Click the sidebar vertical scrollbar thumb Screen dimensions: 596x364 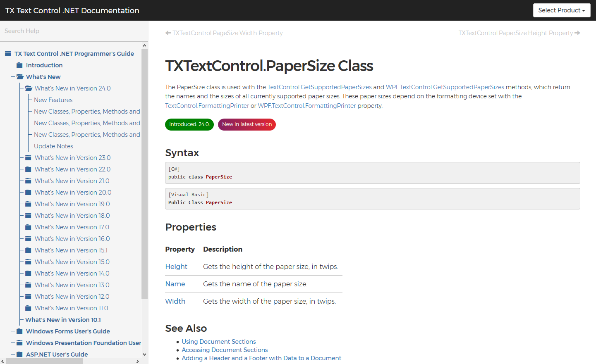[145, 174]
